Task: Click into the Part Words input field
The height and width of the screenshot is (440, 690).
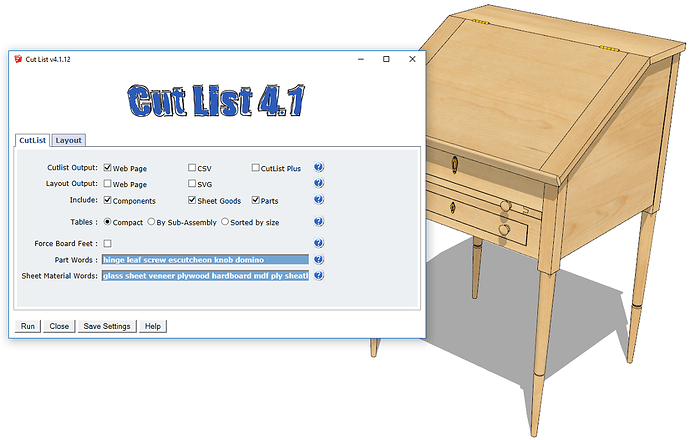Action: 205,260
